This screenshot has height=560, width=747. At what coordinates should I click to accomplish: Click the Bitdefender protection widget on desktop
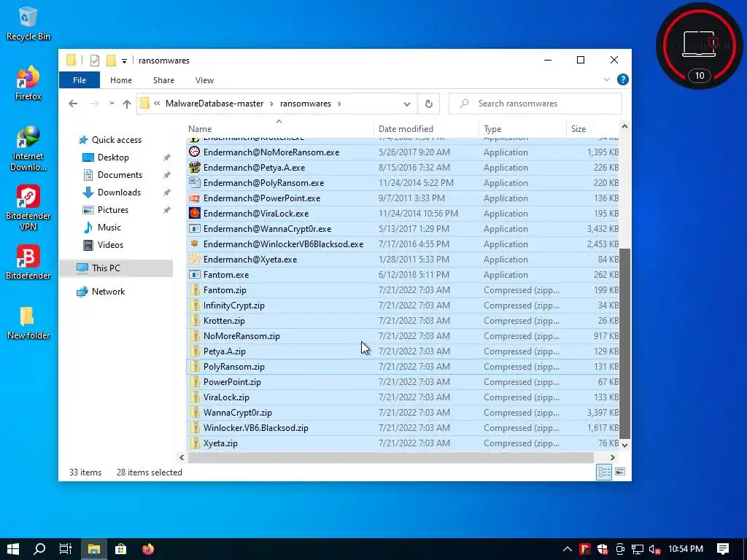pos(699,46)
